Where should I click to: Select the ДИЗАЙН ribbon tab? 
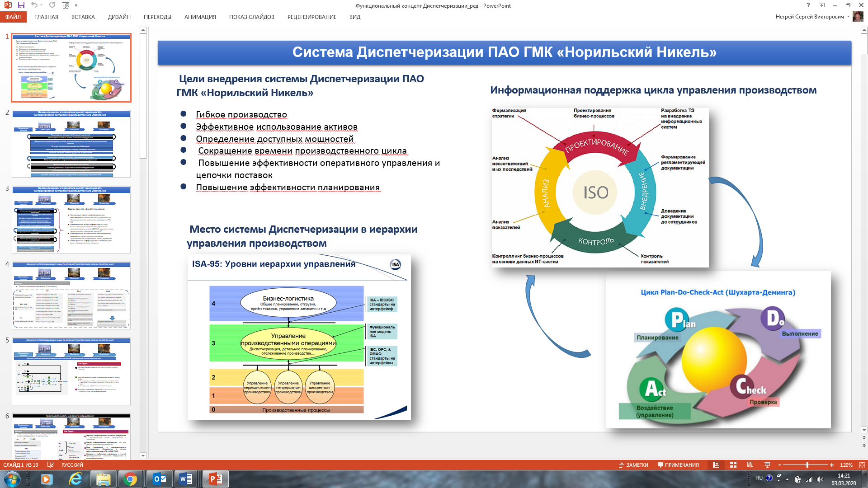click(x=119, y=17)
